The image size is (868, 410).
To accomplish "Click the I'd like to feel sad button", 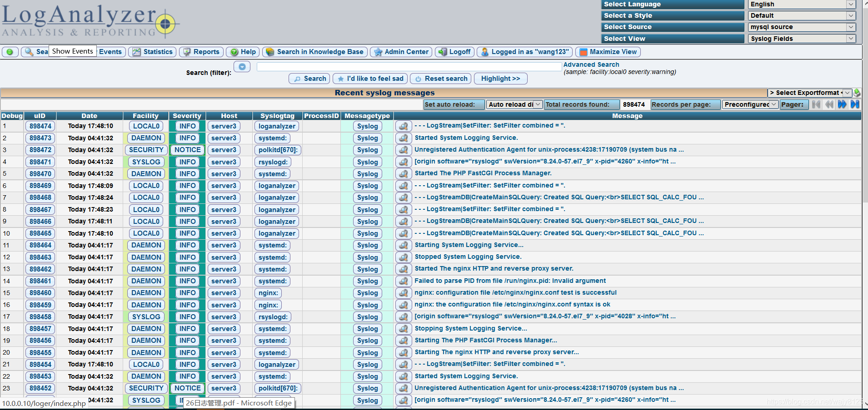I will coord(370,79).
